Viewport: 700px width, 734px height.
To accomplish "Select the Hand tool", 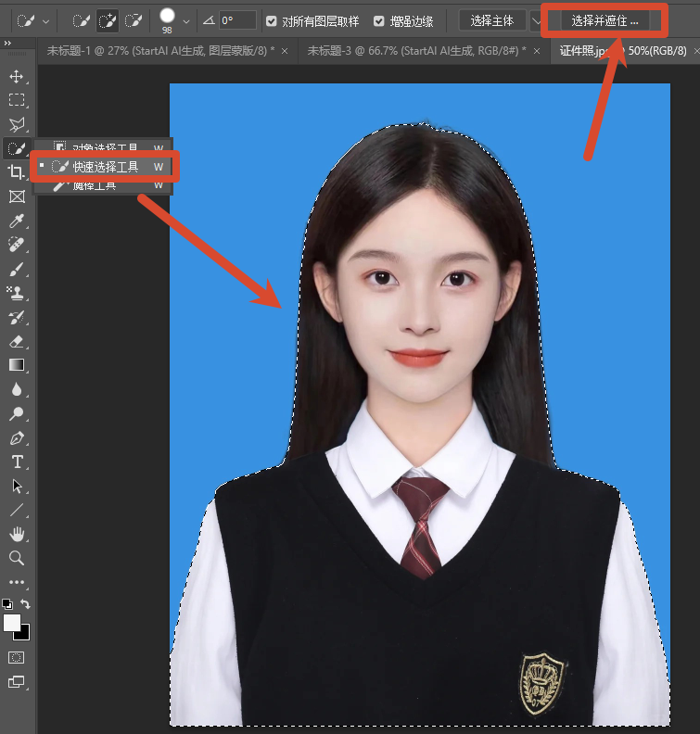I will pos(17,534).
